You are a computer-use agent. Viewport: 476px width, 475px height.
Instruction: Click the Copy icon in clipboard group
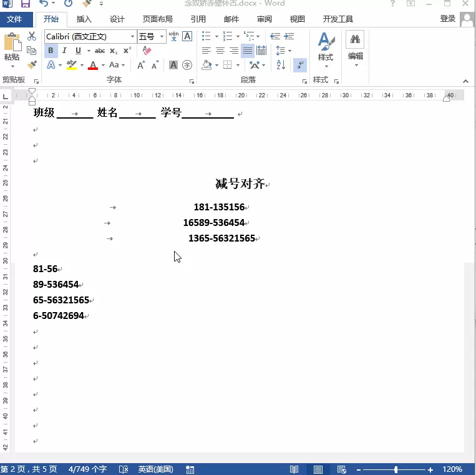point(32,51)
